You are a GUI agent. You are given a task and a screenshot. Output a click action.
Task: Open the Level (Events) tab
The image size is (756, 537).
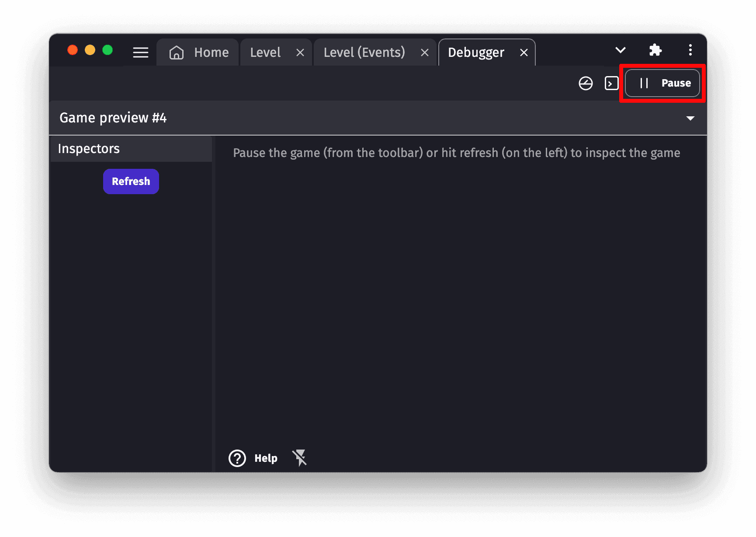click(x=364, y=52)
